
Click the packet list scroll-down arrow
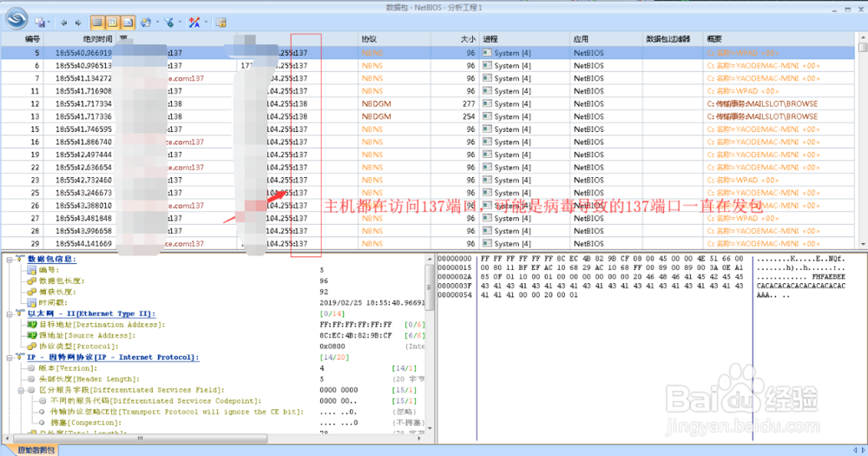pyautogui.click(x=863, y=244)
